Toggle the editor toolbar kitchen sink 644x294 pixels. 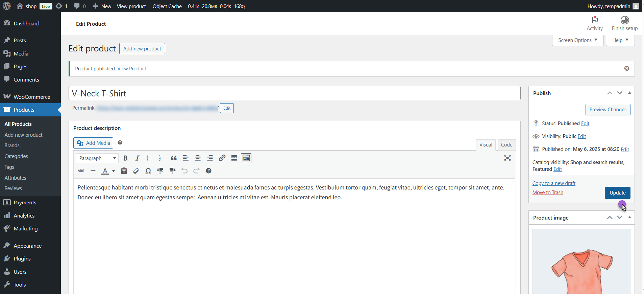click(x=246, y=158)
